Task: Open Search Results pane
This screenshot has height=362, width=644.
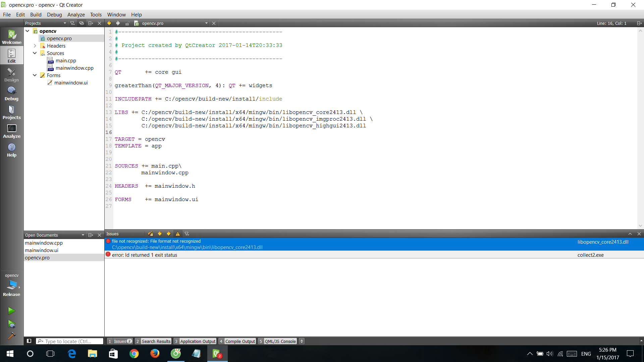Action: tap(153, 341)
